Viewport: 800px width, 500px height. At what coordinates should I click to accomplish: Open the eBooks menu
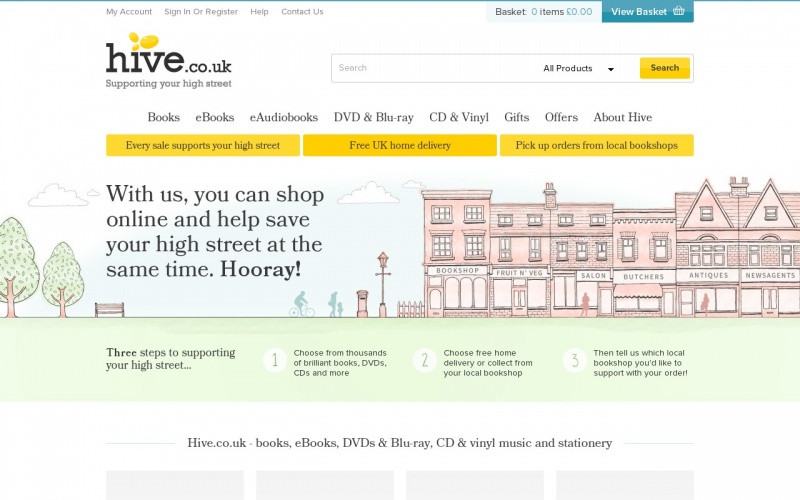215,117
